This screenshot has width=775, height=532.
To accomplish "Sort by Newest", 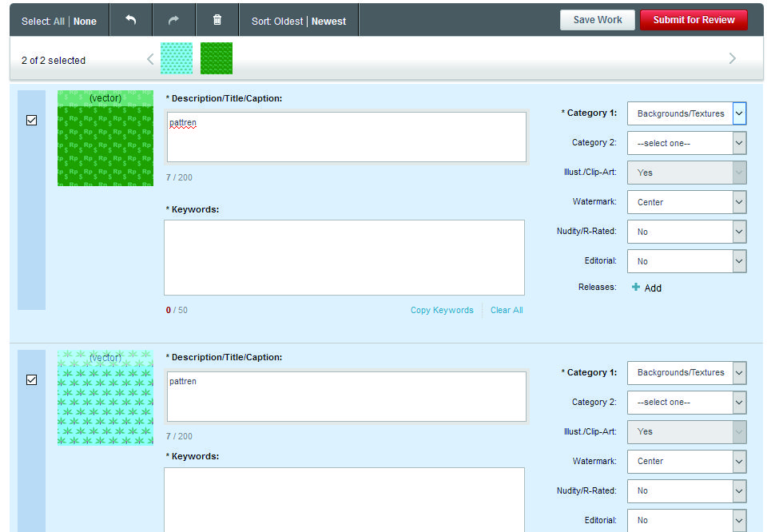I will point(328,22).
